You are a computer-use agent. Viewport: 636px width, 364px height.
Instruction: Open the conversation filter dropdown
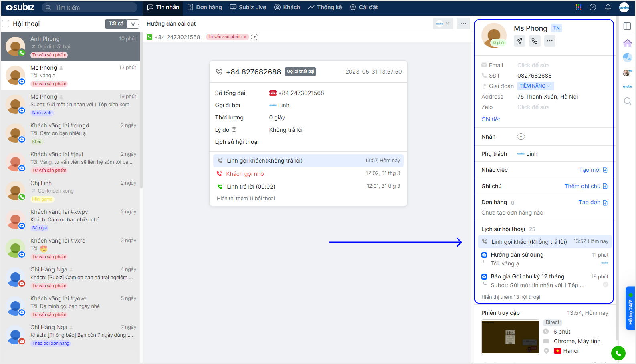(x=133, y=24)
